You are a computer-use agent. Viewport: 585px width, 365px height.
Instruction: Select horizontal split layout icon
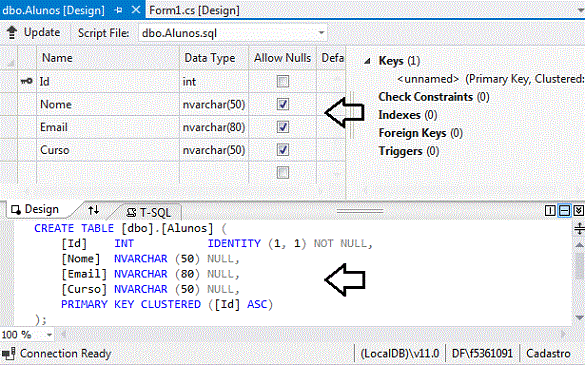click(x=564, y=210)
